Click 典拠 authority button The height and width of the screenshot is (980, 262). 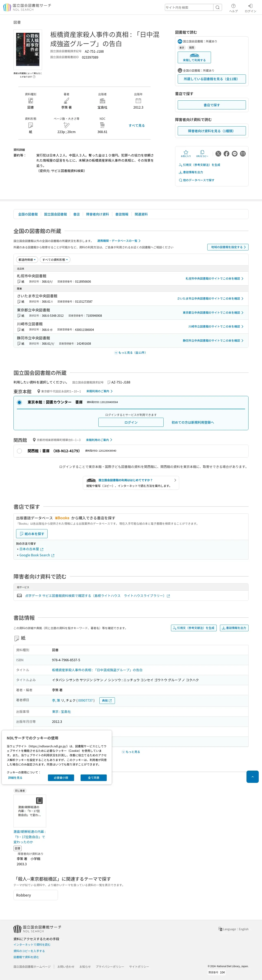click(107, 700)
